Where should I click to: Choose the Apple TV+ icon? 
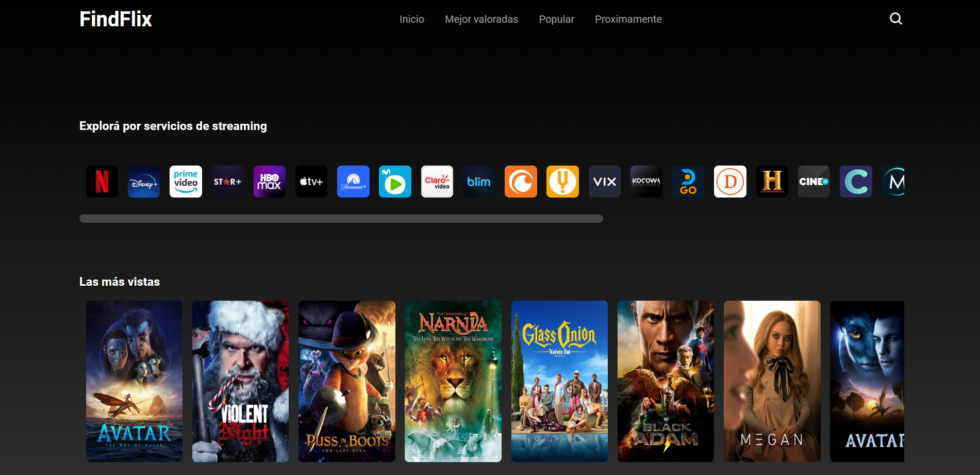click(311, 182)
